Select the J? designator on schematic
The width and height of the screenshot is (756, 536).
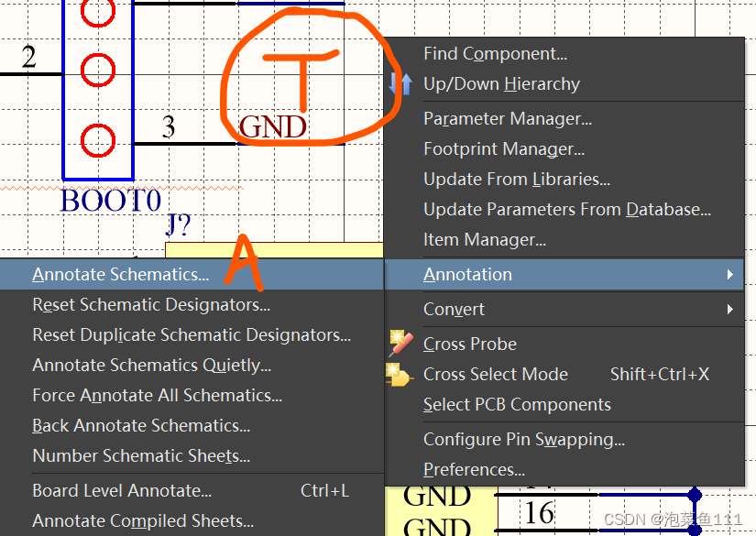[x=179, y=224]
